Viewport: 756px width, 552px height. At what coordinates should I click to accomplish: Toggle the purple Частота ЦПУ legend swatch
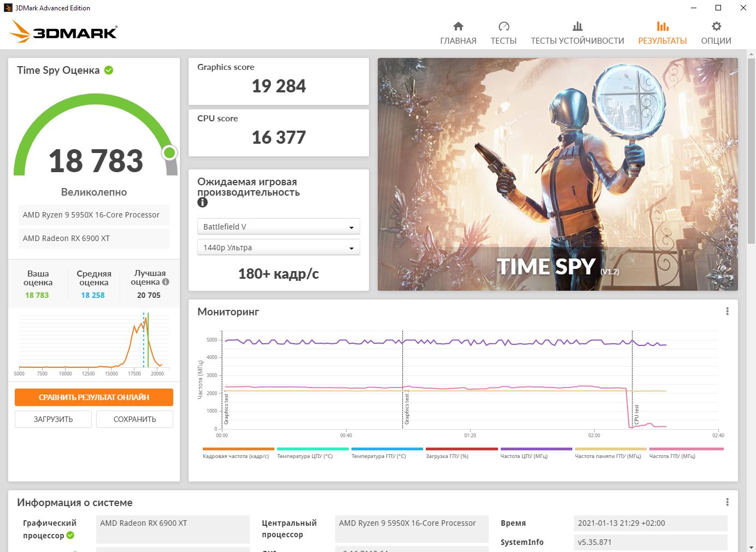point(536,449)
